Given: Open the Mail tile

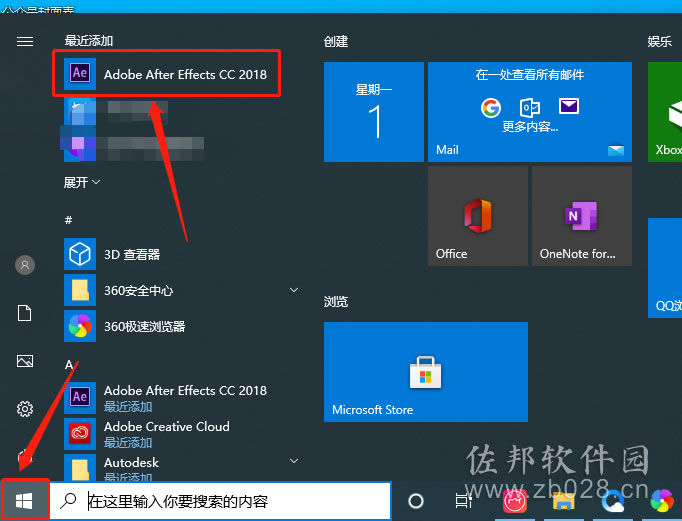Looking at the screenshot, I should point(530,112).
